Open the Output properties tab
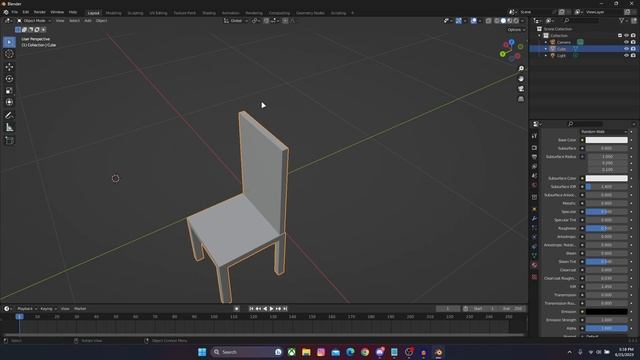The image size is (640, 360). (534, 157)
